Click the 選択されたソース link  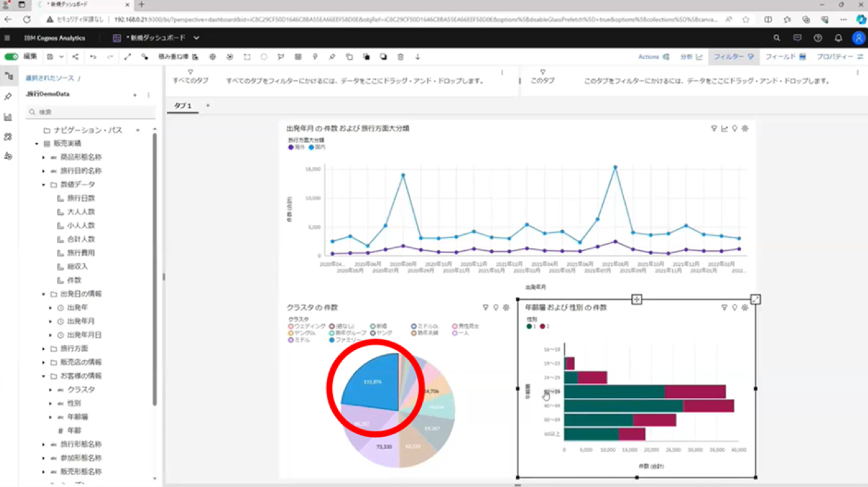pyautogui.click(x=50, y=79)
